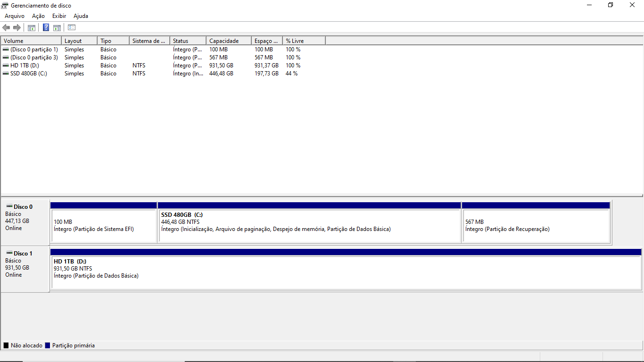Click the disk icon next to Disco 1 label
The height and width of the screenshot is (362, 644).
tap(9, 253)
